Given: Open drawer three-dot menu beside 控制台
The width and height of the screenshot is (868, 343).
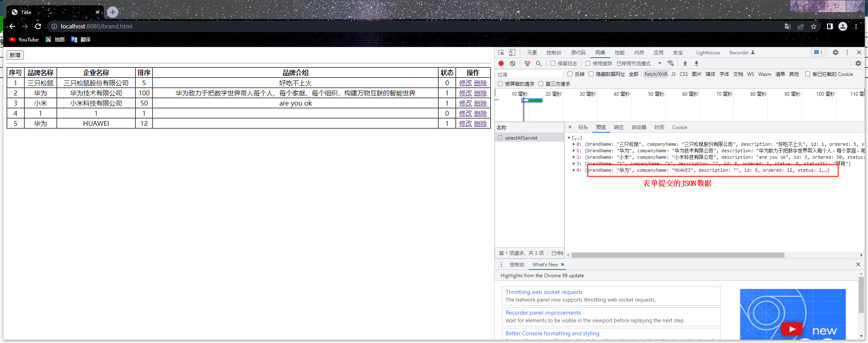Looking at the screenshot, I should (501, 264).
